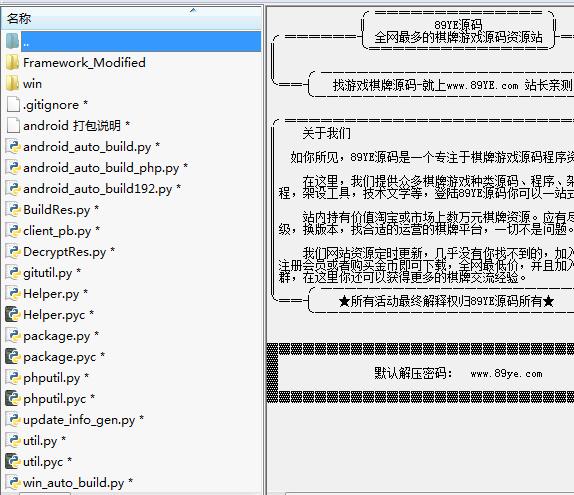Select the util.pyc file icon
Screen dimensions: 574x495
[12, 462]
